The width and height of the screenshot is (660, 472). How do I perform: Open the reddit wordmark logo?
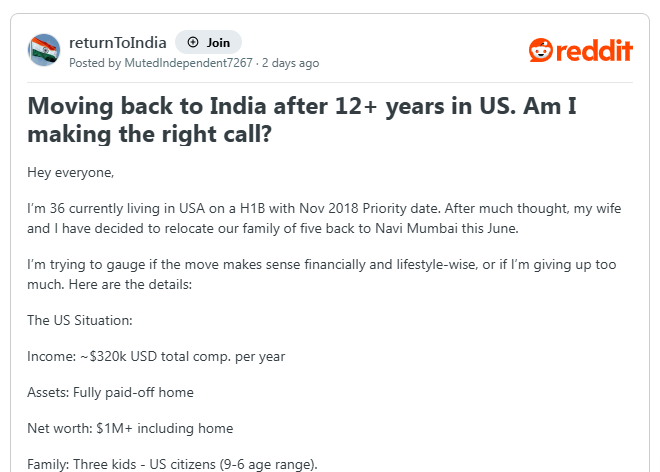(x=595, y=50)
